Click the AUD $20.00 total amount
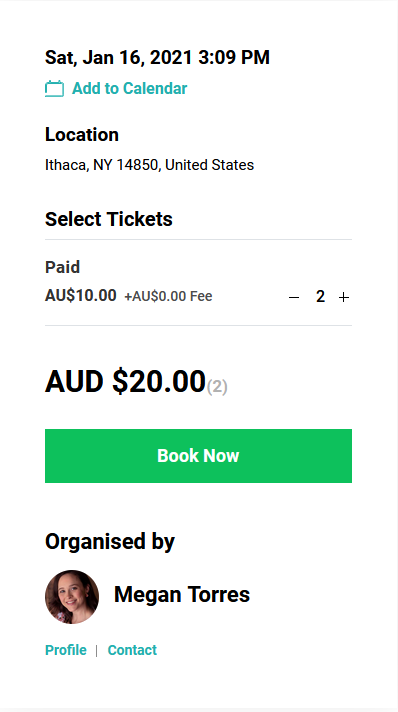The height and width of the screenshot is (712, 398). 125,381
